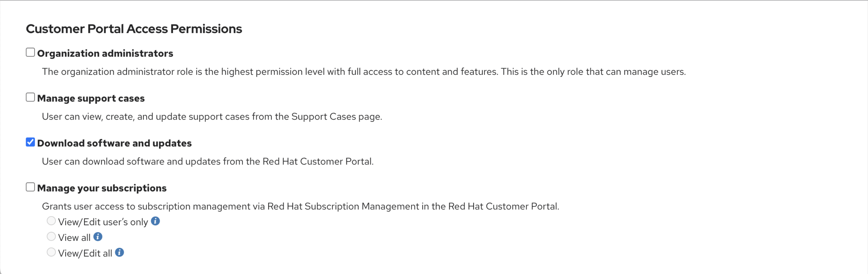The height and width of the screenshot is (274, 868).
Task: Enable the Organization administrators checkbox
Action: tap(30, 52)
